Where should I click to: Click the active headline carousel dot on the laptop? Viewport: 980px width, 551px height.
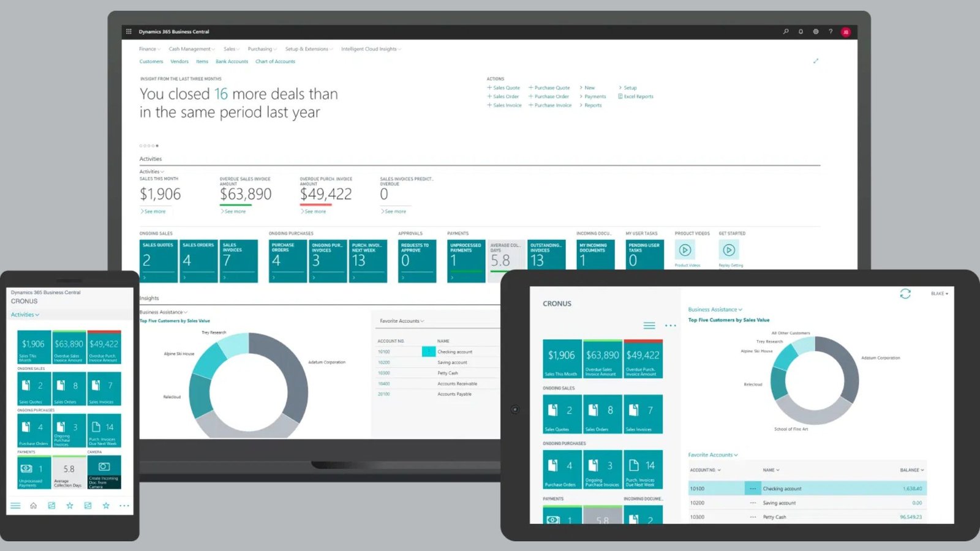[157, 146]
